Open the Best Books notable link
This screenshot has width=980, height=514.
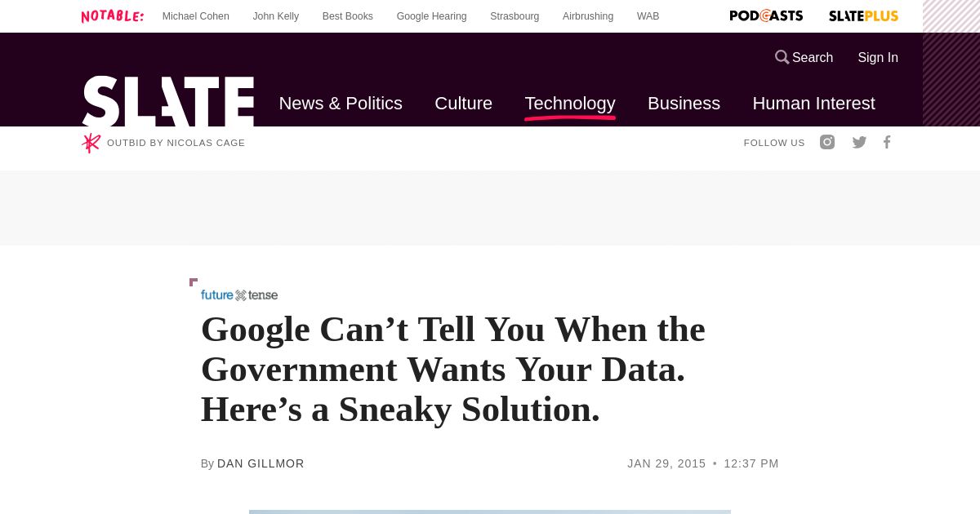(348, 16)
